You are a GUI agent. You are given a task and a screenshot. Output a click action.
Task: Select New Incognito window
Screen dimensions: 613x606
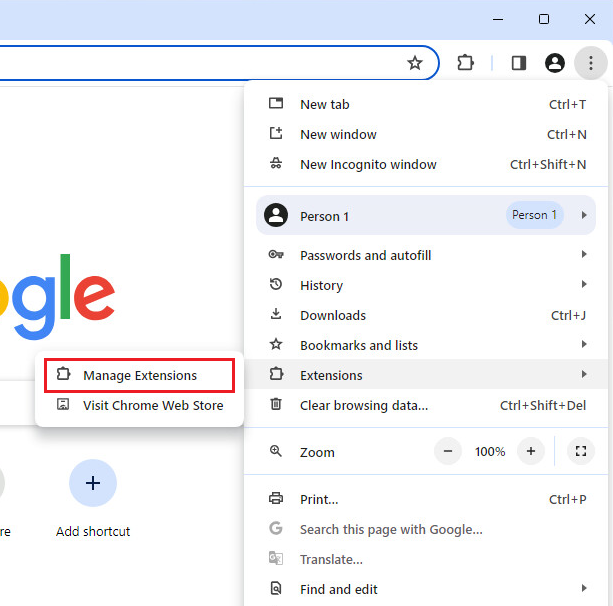pyautogui.click(x=426, y=164)
